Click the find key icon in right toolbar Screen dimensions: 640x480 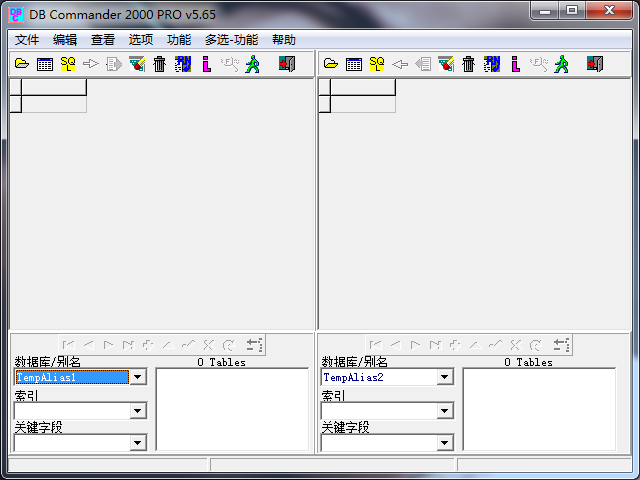[x=539, y=64]
